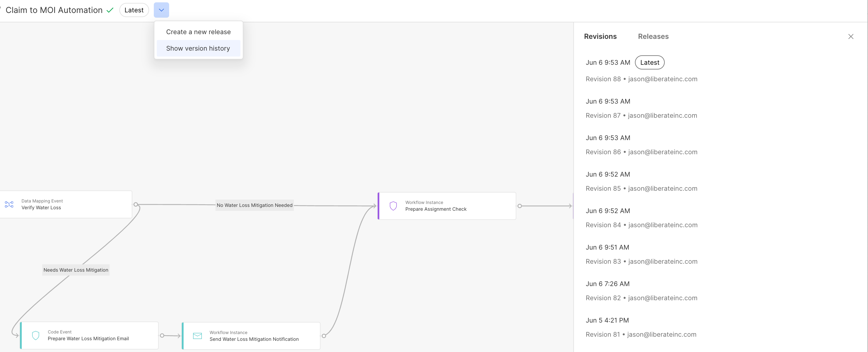The width and height of the screenshot is (868, 352).
Task: Click the No Water Loss Mitigation Needed label
Action: point(254,205)
